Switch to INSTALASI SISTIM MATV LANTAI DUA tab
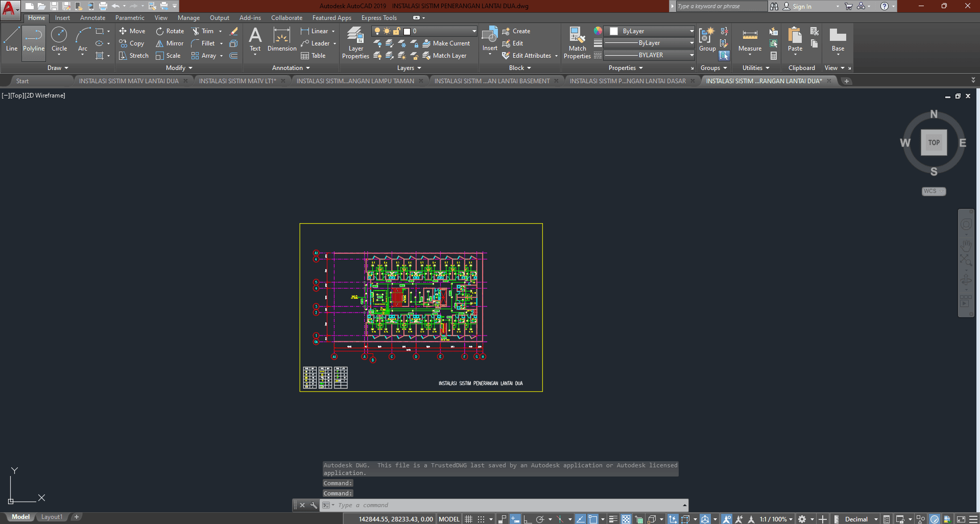 [x=129, y=81]
